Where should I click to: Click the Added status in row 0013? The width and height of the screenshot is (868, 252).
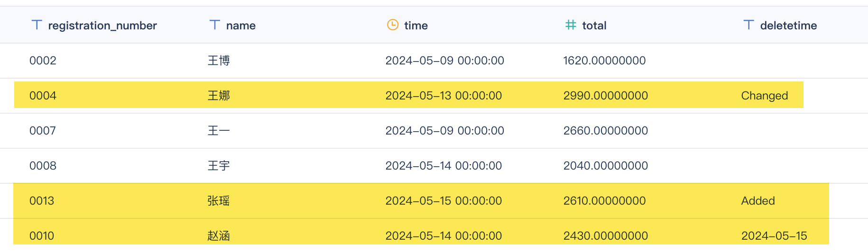coord(758,201)
